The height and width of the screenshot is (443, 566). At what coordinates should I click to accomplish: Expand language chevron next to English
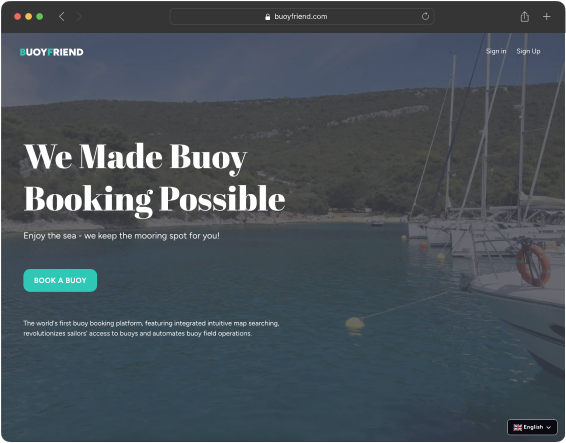click(x=549, y=427)
